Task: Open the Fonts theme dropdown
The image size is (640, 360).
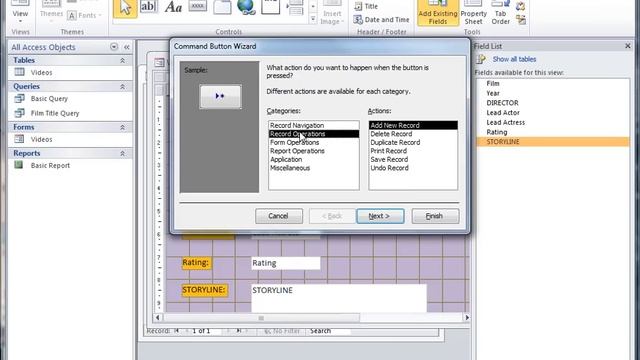Action: (x=84, y=16)
